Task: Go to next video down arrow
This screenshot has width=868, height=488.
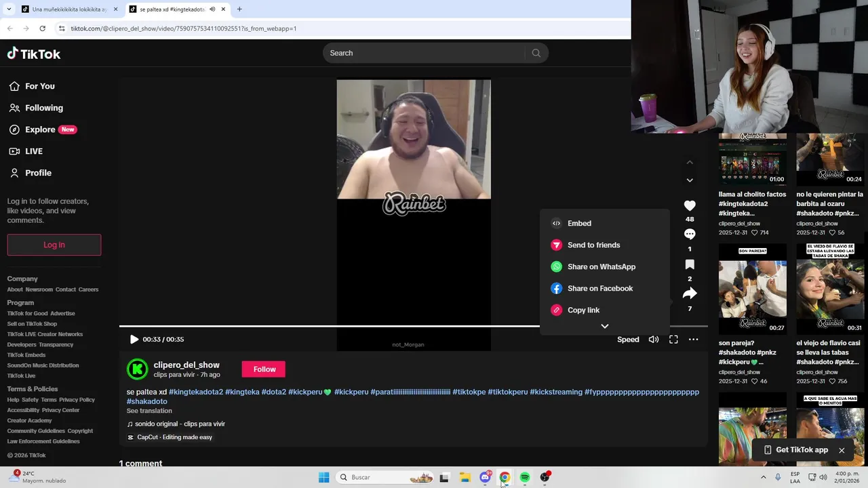Action: pos(690,180)
